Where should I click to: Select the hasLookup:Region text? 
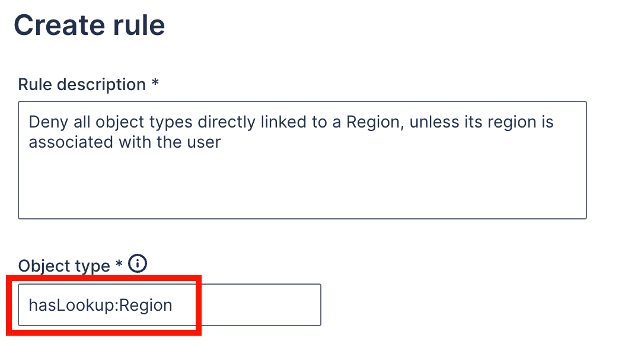[100, 304]
